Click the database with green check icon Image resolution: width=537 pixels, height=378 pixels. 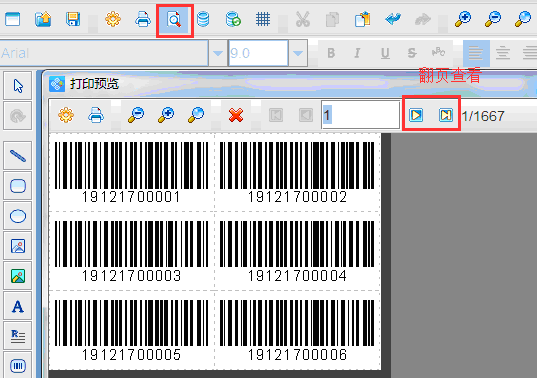[233, 19]
